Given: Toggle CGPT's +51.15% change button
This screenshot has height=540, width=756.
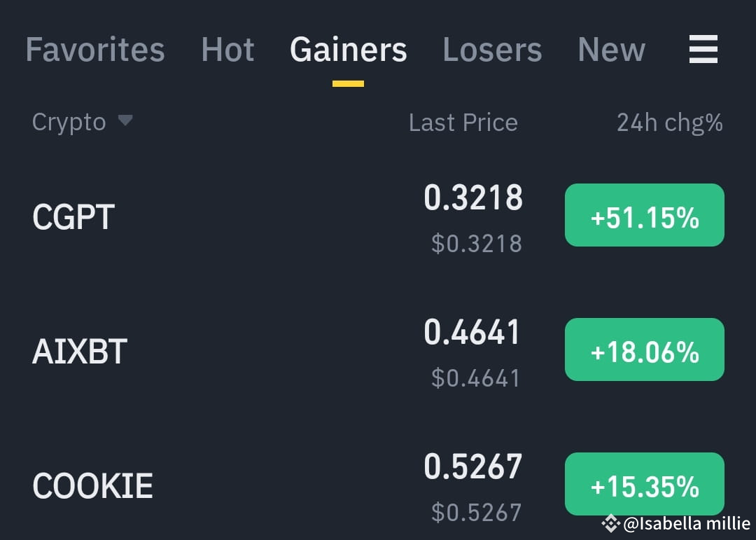Looking at the screenshot, I should pyautogui.click(x=644, y=215).
